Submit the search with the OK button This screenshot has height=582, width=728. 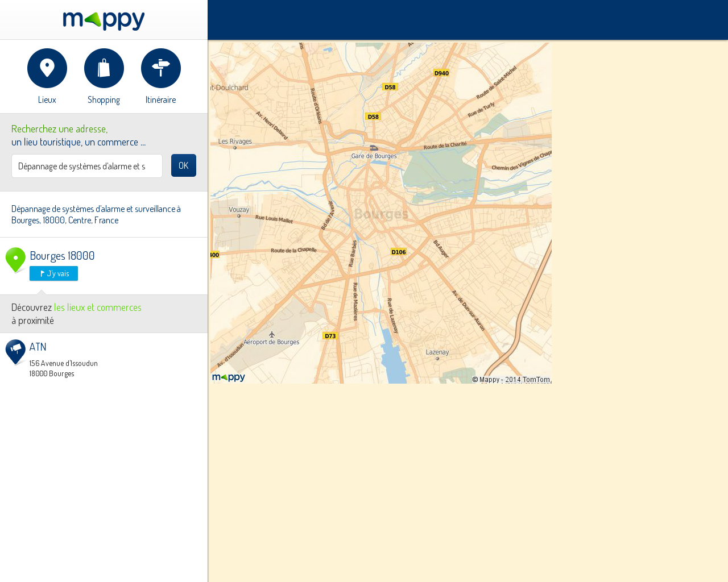click(184, 165)
